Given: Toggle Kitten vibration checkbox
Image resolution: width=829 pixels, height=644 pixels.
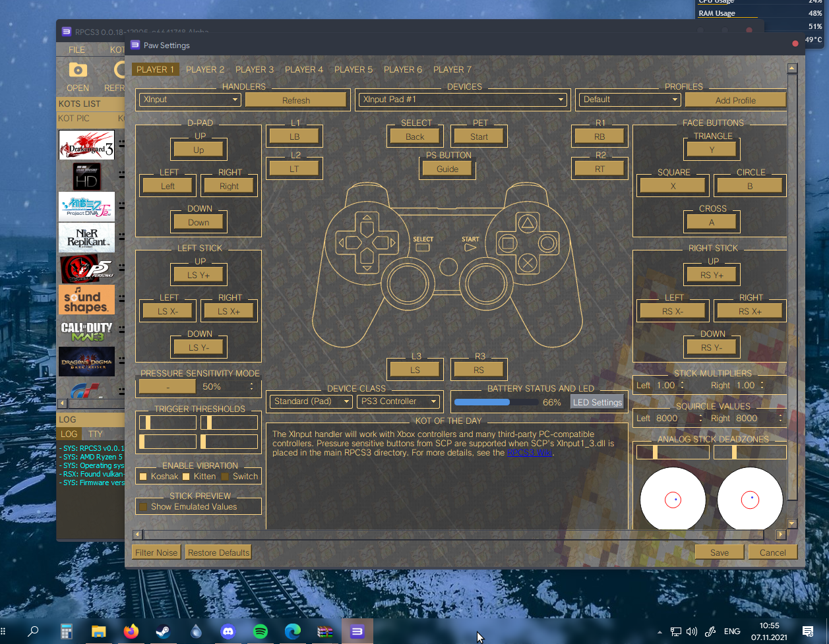Looking at the screenshot, I should pyautogui.click(x=186, y=477).
